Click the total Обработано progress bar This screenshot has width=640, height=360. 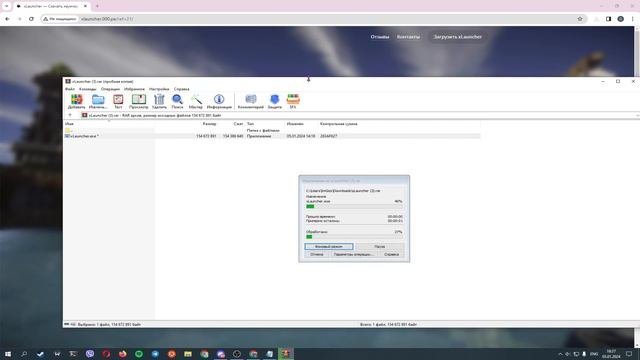point(354,237)
